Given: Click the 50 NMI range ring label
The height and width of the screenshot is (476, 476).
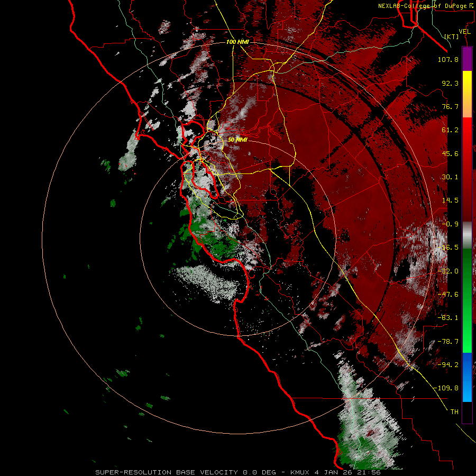Looking at the screenshot, I should coord(237,140).
